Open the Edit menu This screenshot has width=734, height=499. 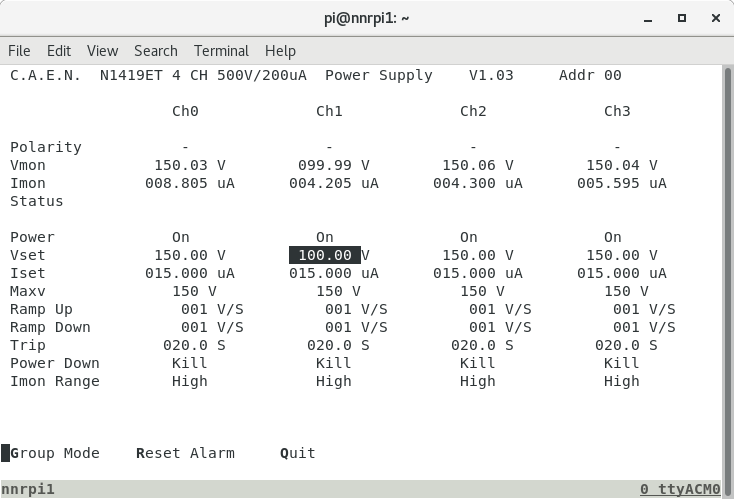[x=59, y=51]
